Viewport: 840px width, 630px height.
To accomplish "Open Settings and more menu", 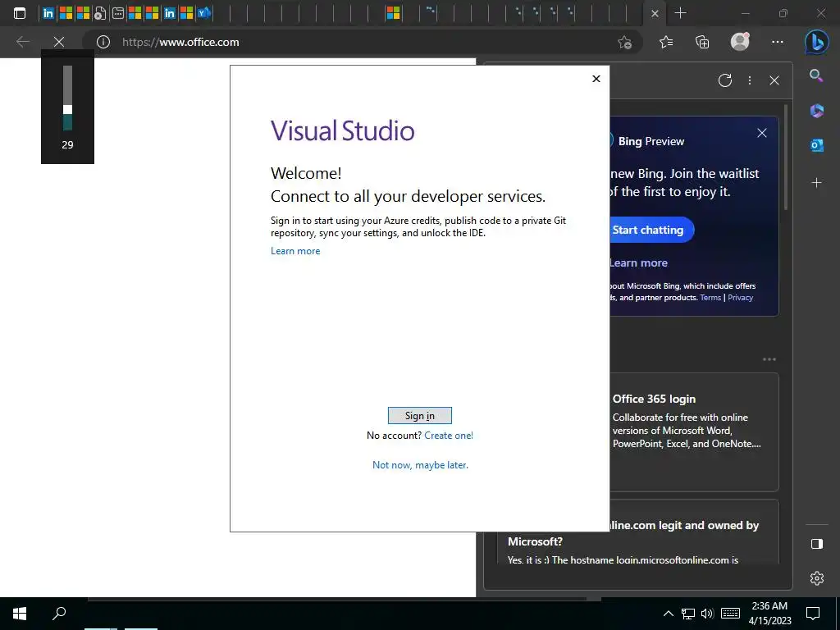I will (778, 42).
